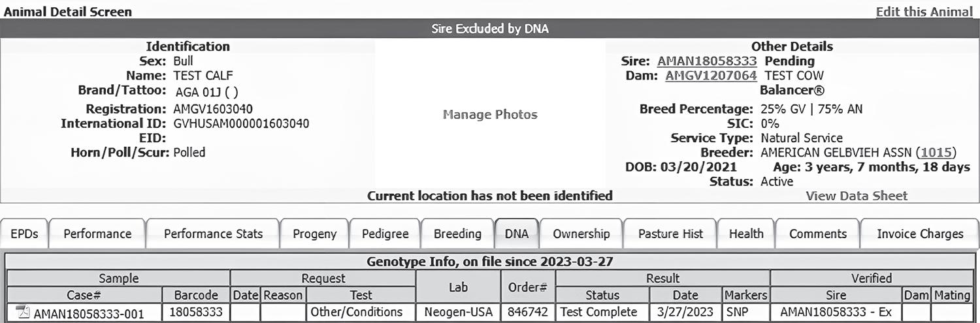Viewport: 980px width, 323px height.
Task: Open the Pasture Hist tab
Action: 670,234
